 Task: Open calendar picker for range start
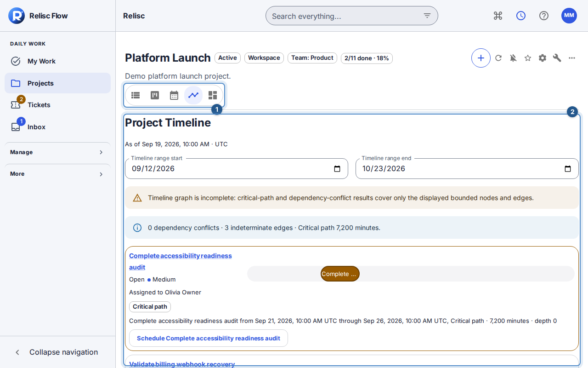[x=337, y=169]
